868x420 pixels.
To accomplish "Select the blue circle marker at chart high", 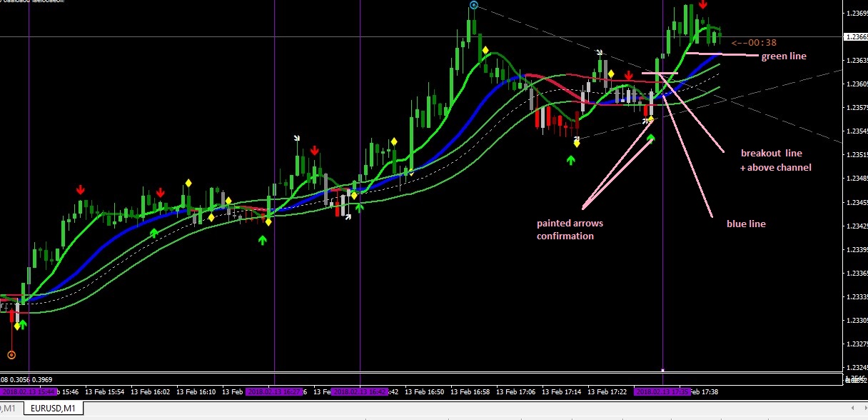I will coord(473,5).
